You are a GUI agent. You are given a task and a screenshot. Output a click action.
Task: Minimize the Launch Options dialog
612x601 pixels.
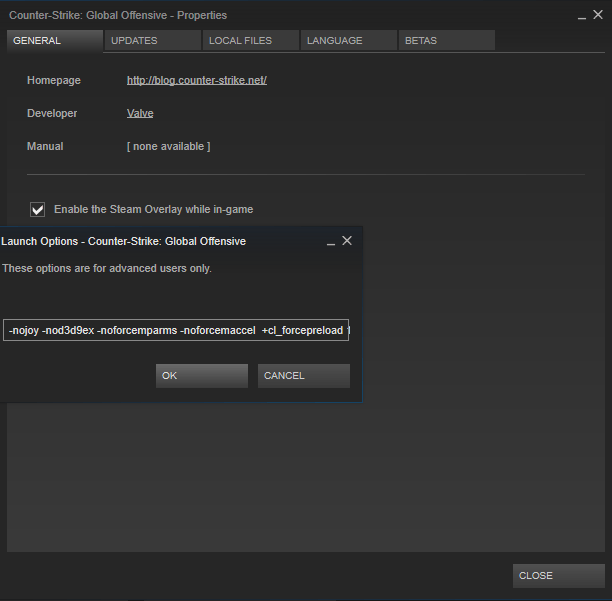point(331,242)
